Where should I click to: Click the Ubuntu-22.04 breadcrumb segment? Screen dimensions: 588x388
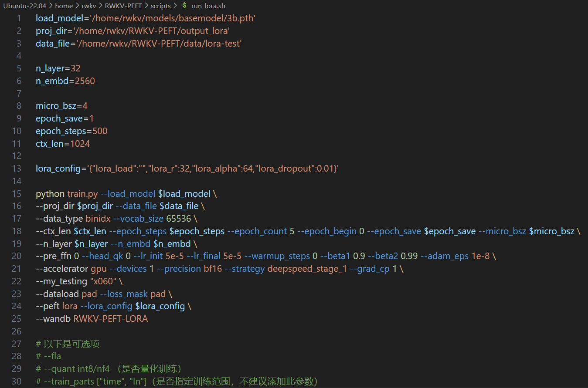24,6
